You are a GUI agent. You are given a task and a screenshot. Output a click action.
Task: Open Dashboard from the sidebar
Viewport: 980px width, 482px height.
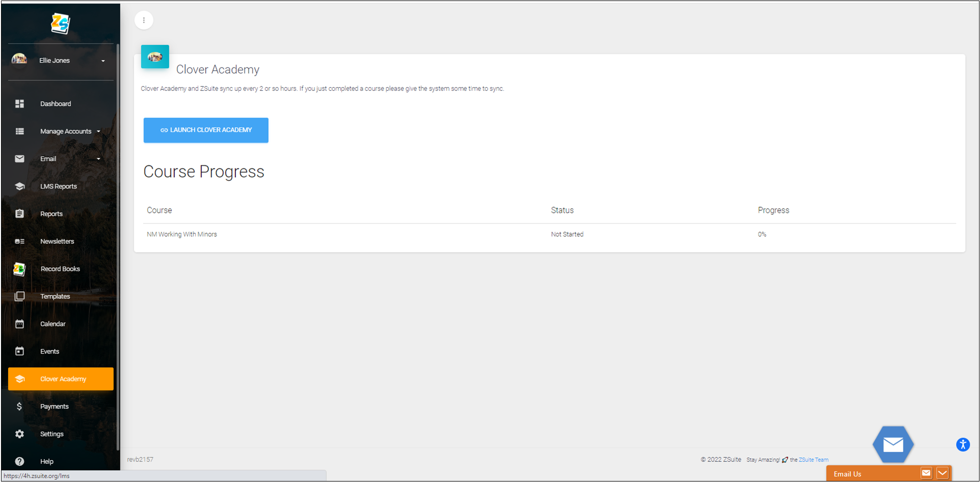coord(55,104)
